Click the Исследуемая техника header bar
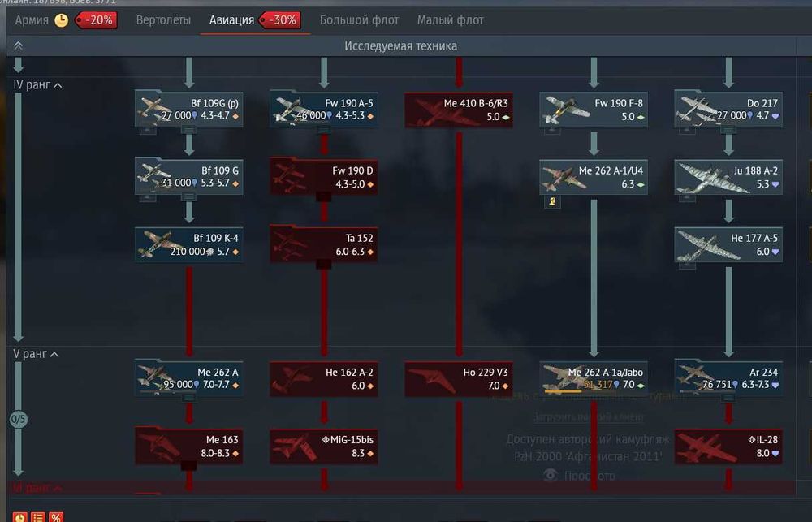Image resolution: width=812 pixels, height=522 pixels. pos(401,45)
